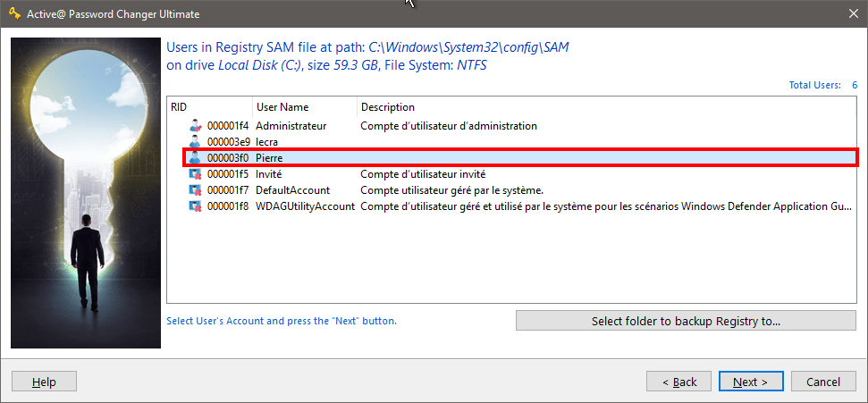
Task: Select the lecra user name
Action: click(266, 142)
